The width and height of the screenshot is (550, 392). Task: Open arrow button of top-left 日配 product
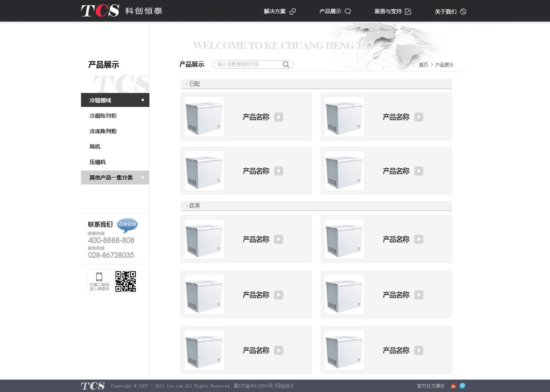tap(278, 117)
